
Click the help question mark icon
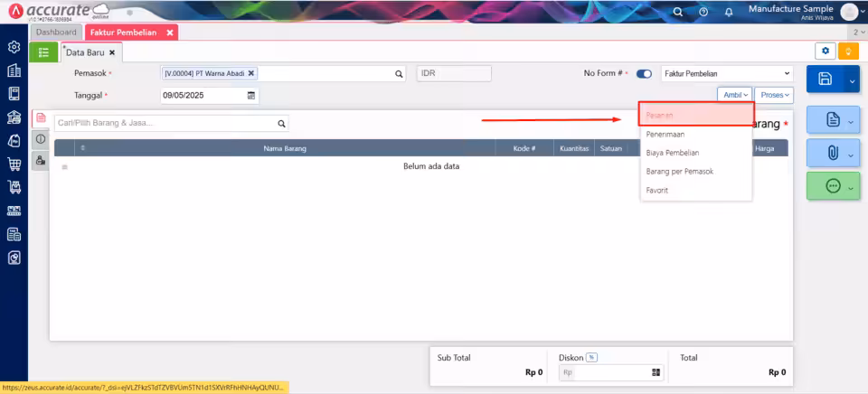tap(703, 12)
